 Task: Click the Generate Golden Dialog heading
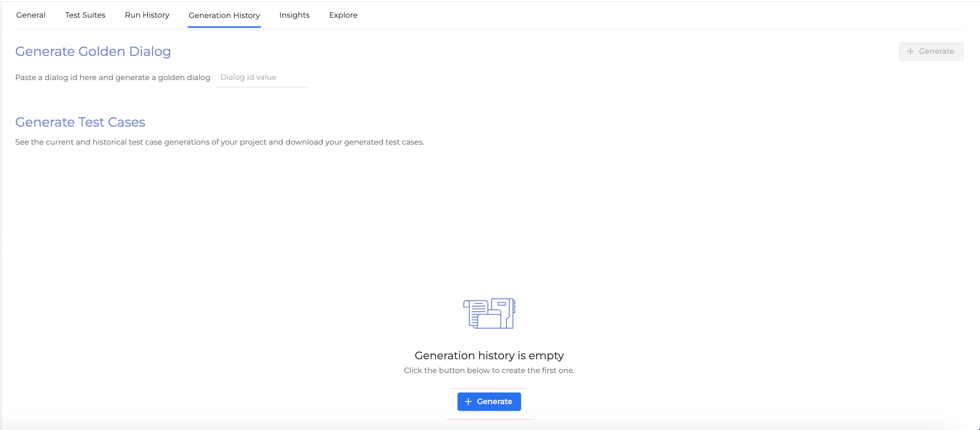click(93, 51)
